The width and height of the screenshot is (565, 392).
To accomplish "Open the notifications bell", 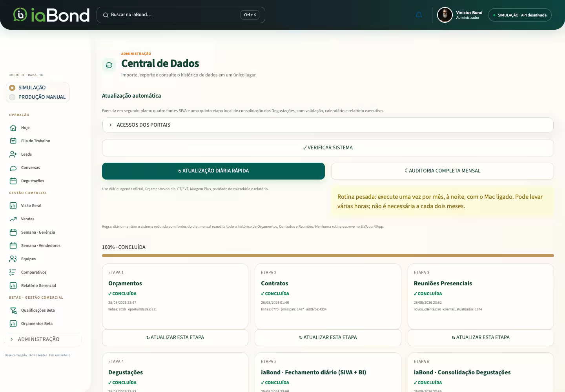I will tap(419, 15).
